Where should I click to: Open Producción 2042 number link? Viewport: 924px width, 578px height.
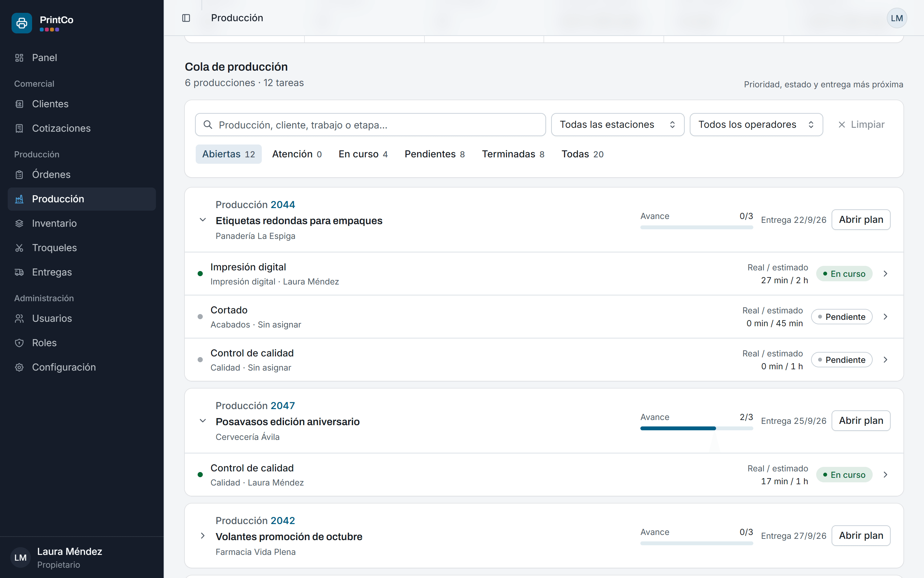coord(283,521)
